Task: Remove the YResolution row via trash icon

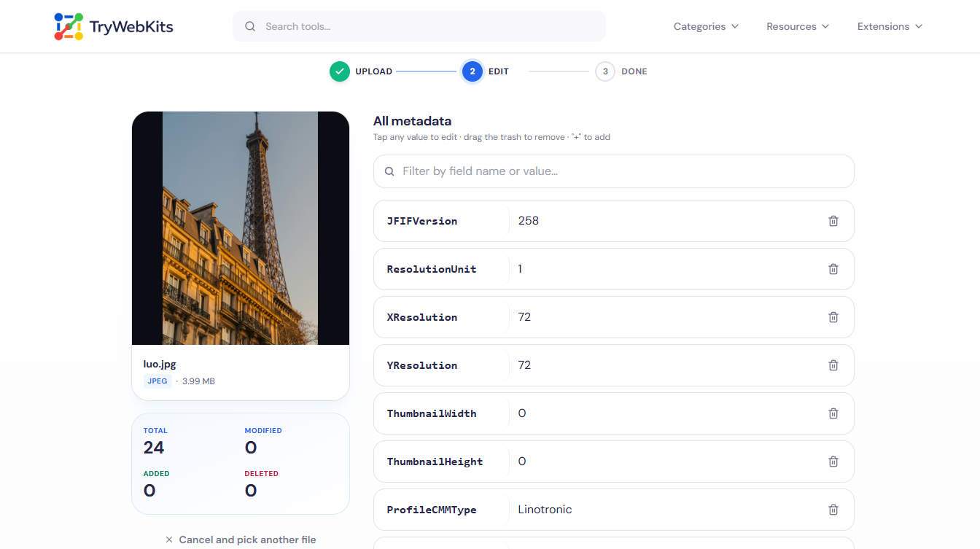Action: coord(833,365)
